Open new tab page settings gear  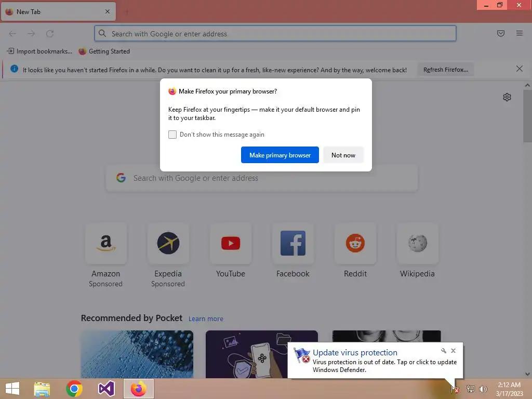click(x=507, y=97)
